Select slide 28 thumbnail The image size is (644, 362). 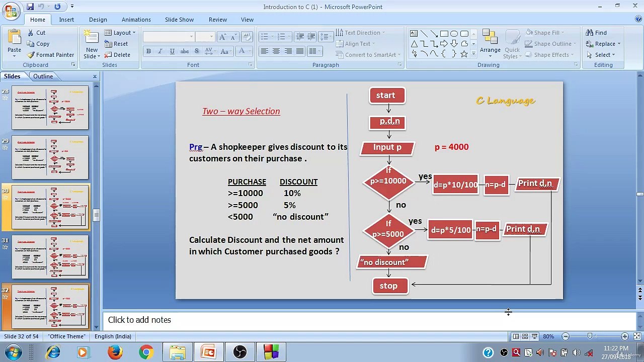pos(50,108)
